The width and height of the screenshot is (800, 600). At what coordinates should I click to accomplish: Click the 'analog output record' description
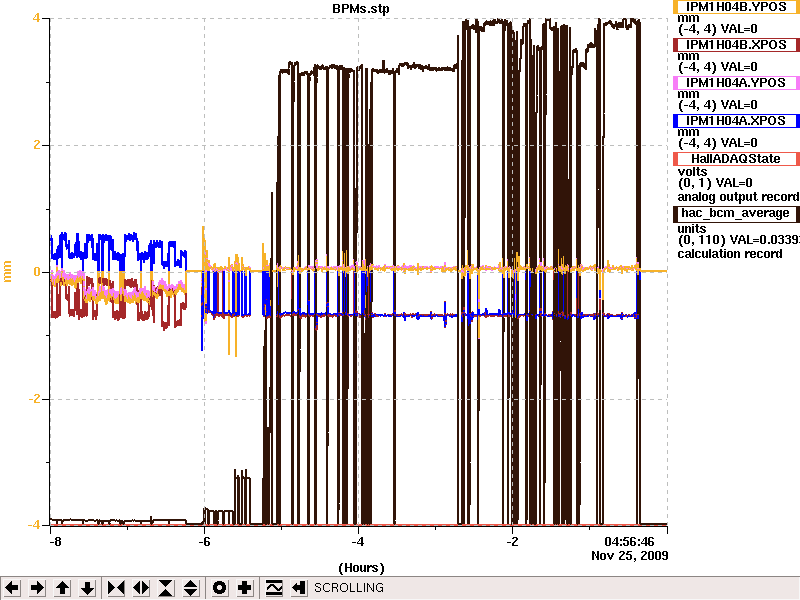738,197
